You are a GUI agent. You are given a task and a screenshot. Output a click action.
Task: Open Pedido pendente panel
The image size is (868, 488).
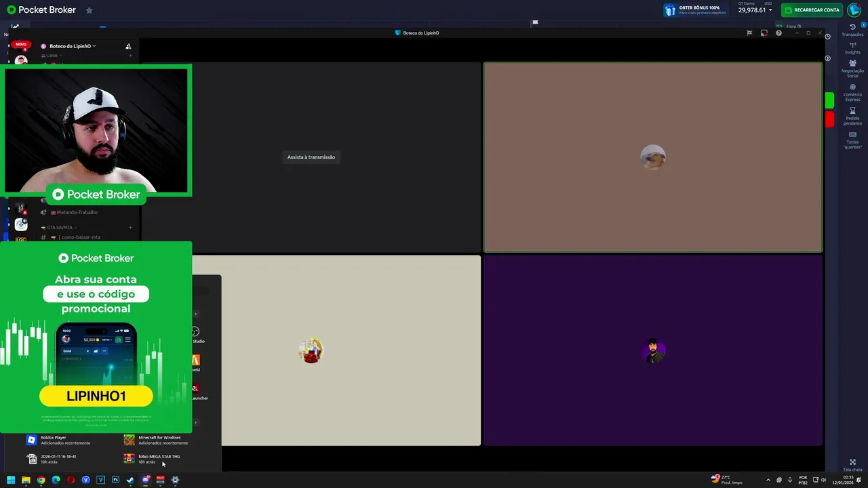tap(852, 117)
